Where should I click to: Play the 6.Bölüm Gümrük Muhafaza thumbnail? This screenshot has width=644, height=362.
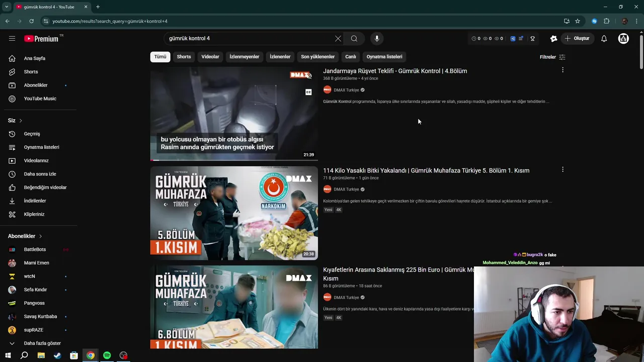click(x=234, y=307)
